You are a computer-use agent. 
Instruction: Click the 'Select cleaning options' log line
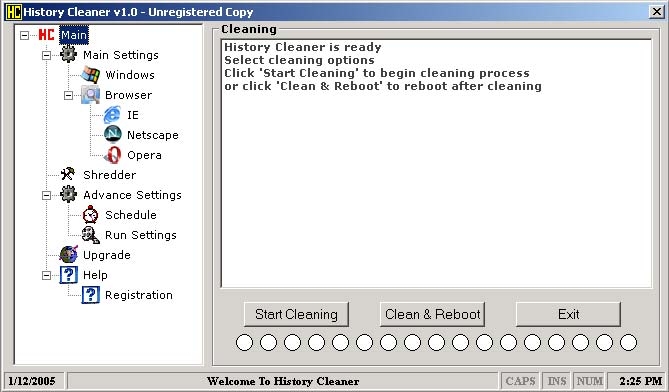tap(300, 60)
